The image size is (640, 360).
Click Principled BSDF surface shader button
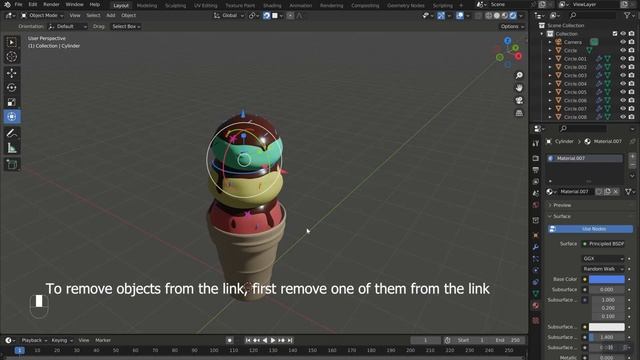(x=603, y=244)
